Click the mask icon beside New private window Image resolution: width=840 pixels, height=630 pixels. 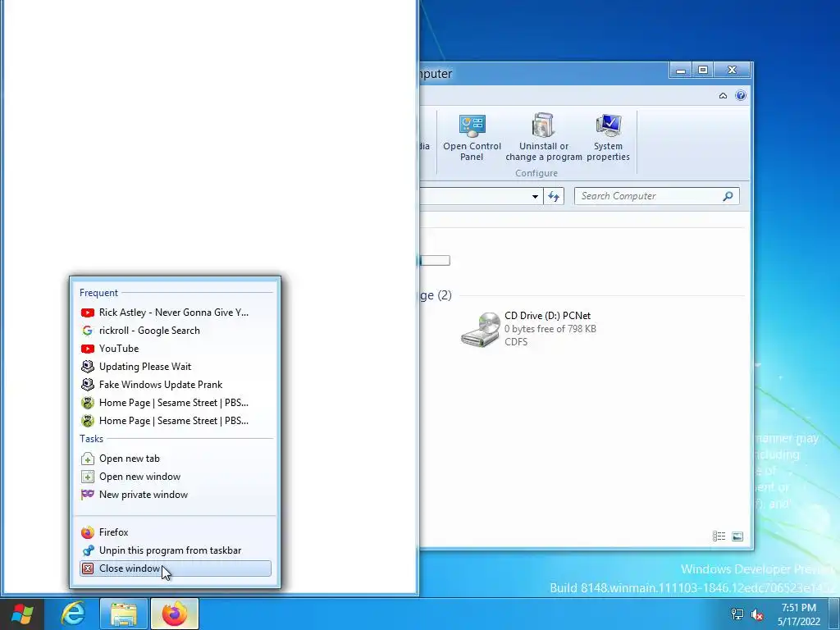[x=87, y=495]
